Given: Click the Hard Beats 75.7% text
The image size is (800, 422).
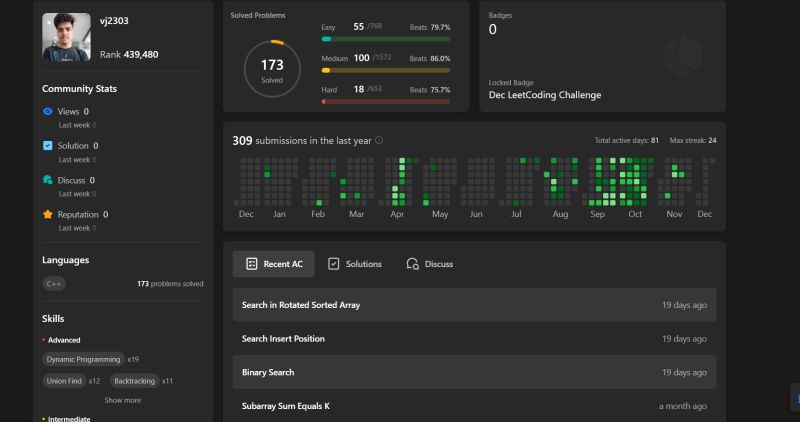Looking at the screenshot, I should click(x=430, y=90).
